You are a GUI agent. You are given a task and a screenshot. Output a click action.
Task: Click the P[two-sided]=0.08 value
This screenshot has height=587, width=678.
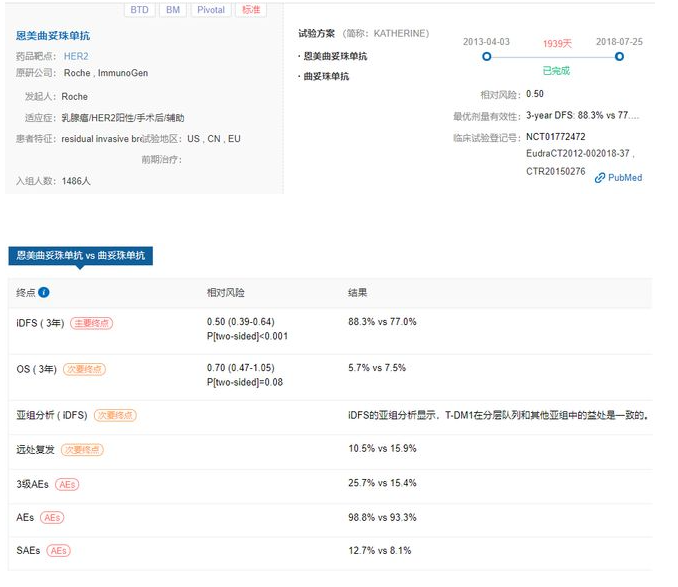245,382
